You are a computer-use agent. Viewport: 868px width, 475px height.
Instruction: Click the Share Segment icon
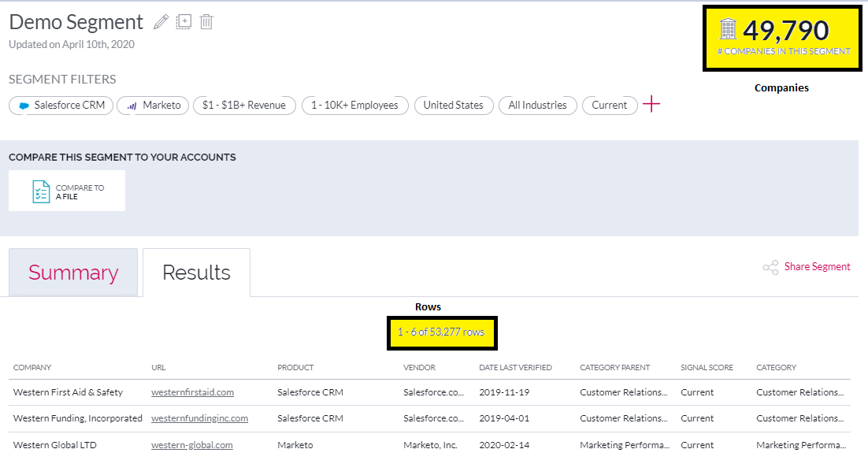pos(770,268)
